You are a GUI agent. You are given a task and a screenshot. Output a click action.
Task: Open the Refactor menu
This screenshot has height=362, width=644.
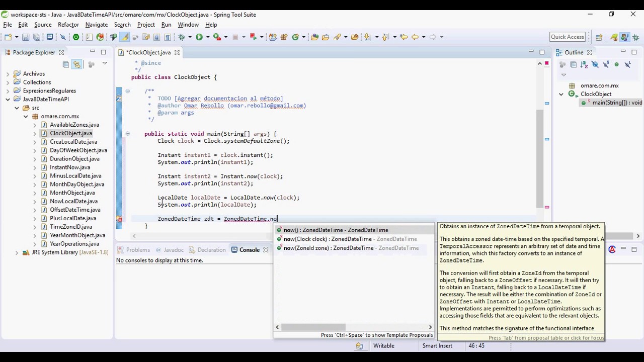68,25
